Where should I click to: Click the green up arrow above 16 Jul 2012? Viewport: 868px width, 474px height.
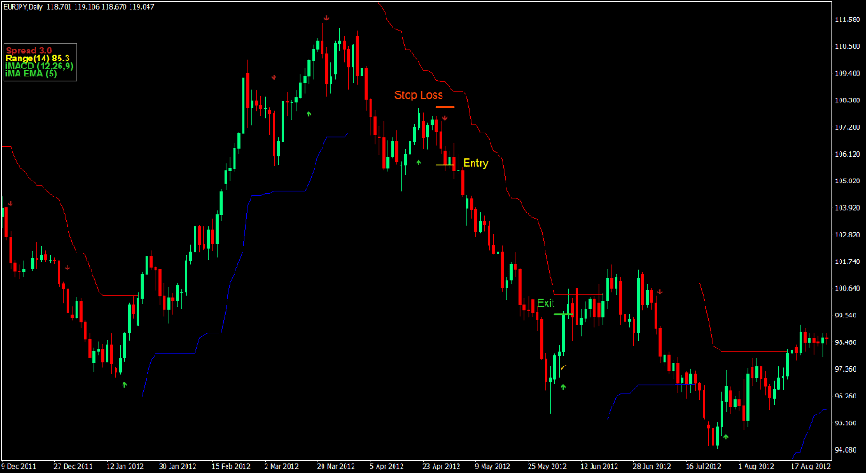726,437
